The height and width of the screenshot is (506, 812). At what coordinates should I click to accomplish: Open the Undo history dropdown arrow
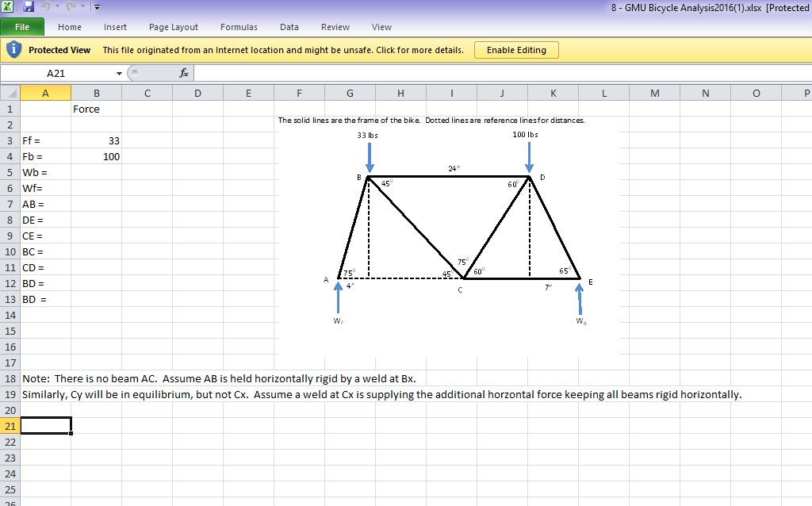click(x=57, y=6)
